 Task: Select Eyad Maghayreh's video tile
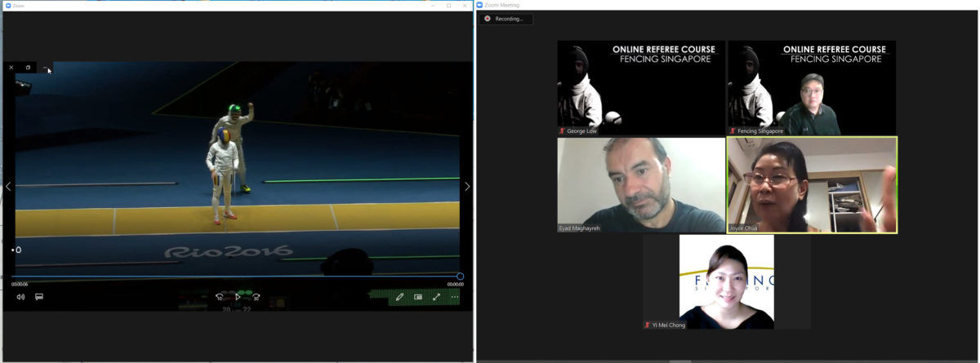pyautogui.click(x=641, y=185)
